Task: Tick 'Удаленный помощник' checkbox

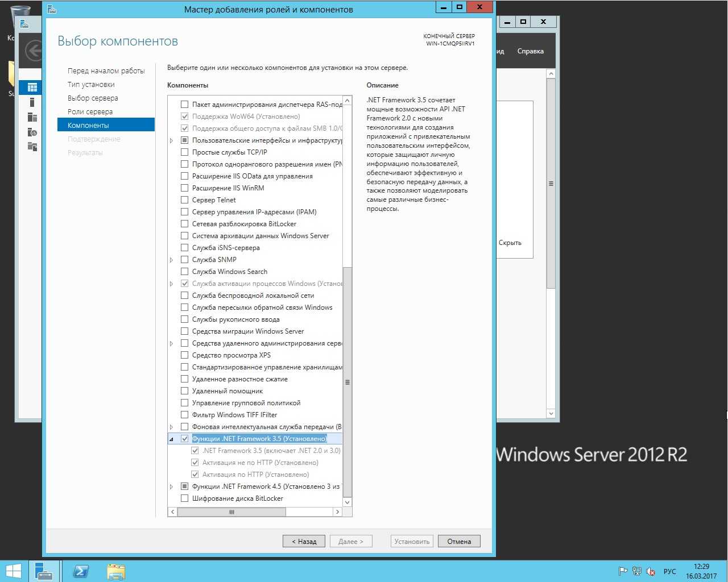Action: pyautogui.click(x=184, y=391)
